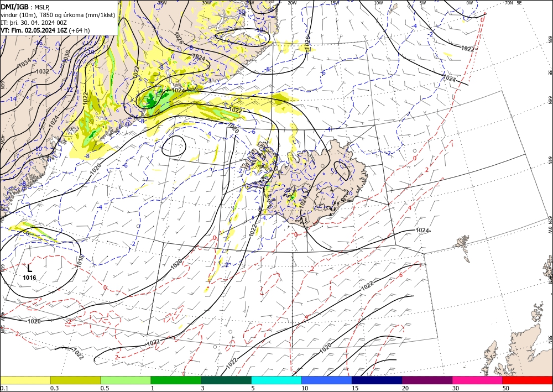Click the '-16' temperature contour label
Image resolution: width=553 pixels, height=392 pixels.
pyautogui.click(x=39, y=43)
